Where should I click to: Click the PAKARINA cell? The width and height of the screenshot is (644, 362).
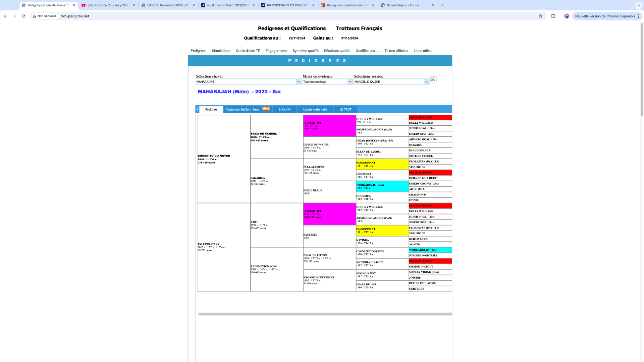point(277,181)
